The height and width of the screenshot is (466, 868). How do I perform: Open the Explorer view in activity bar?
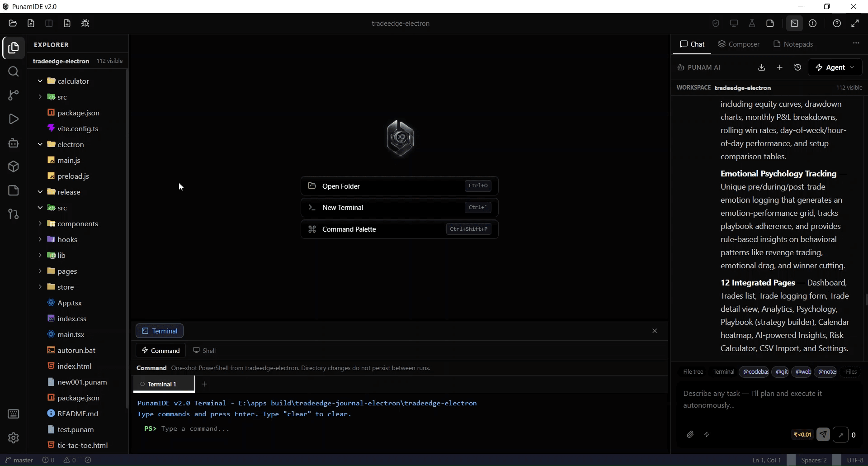pos(14,48)
